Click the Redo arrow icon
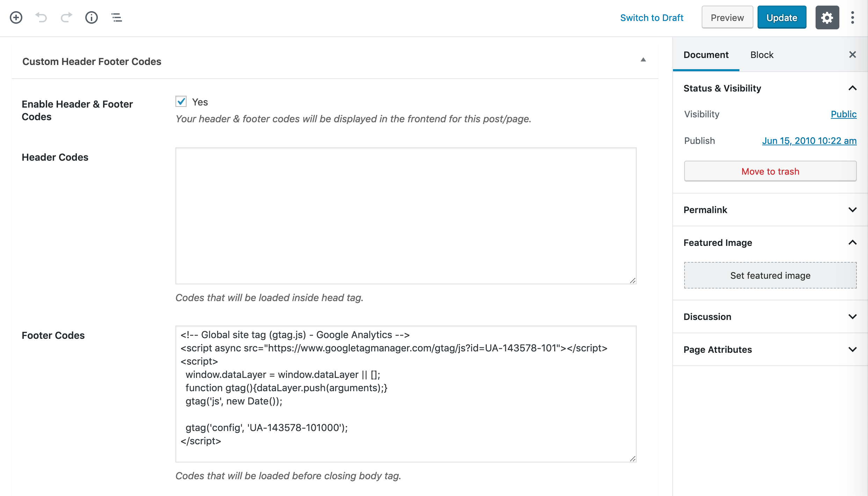Image resolution: width=868 pixels, height=496 pixels. click(x=66, y=17)
